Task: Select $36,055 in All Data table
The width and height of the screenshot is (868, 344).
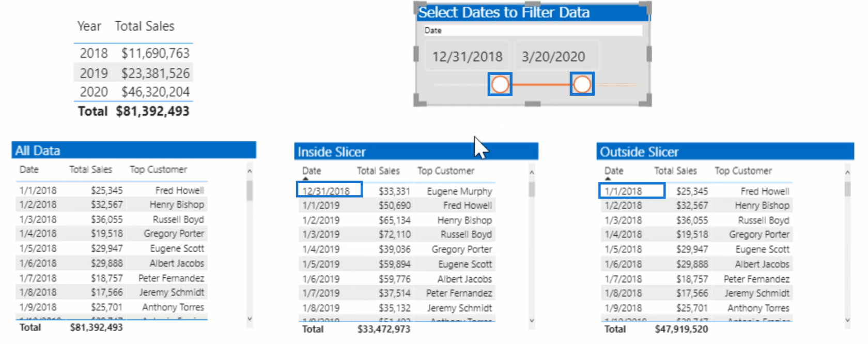Action: tap(107, 219)
